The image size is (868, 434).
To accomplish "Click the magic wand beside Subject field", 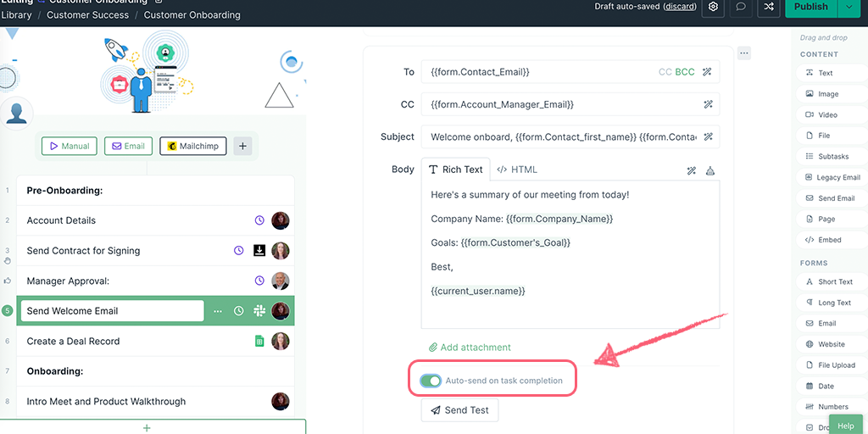I will pos(709,136).
